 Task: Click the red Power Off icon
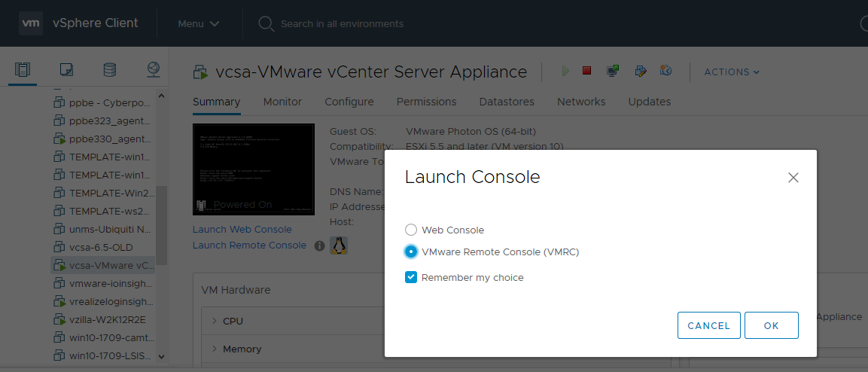pos(586,71)
